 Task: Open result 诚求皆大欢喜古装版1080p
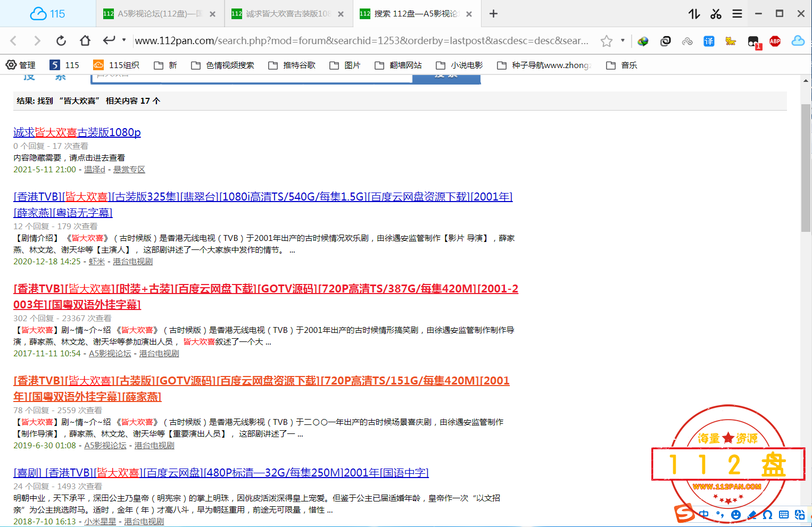[x=77, y=132]
